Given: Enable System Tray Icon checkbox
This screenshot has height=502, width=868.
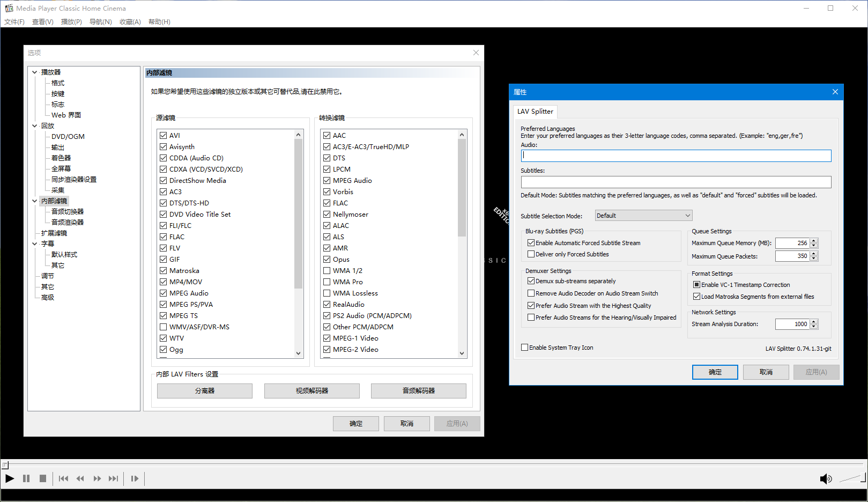Looking at the screenshot, I should [524, 348].
